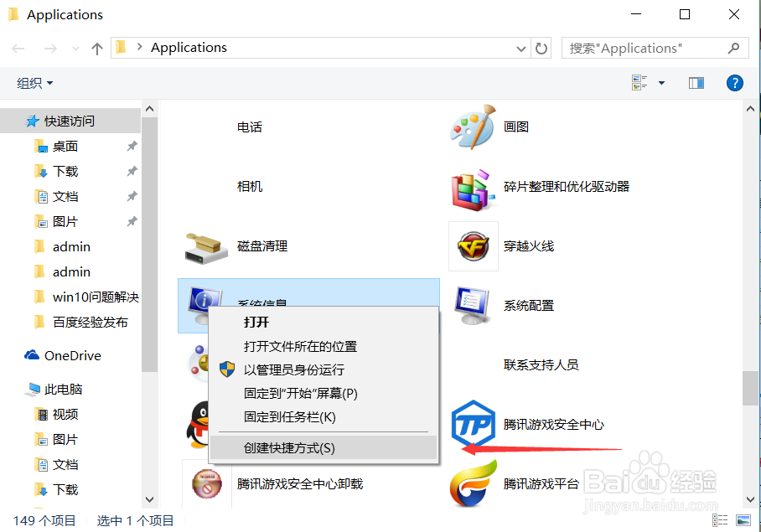This screenshot has height=532, width=761.
Task: Click the back navigation arrow
Action: [x=17, y=48]
